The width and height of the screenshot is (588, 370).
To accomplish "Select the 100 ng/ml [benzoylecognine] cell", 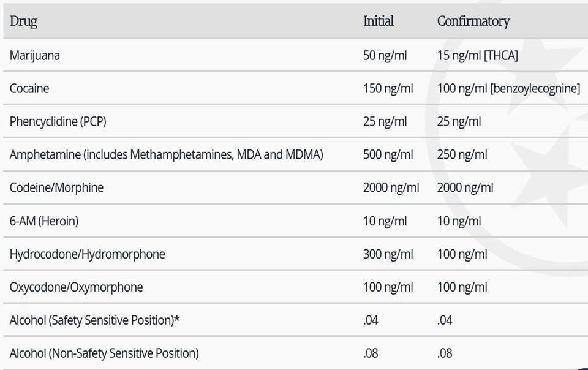I will click(x=508, y=88).
